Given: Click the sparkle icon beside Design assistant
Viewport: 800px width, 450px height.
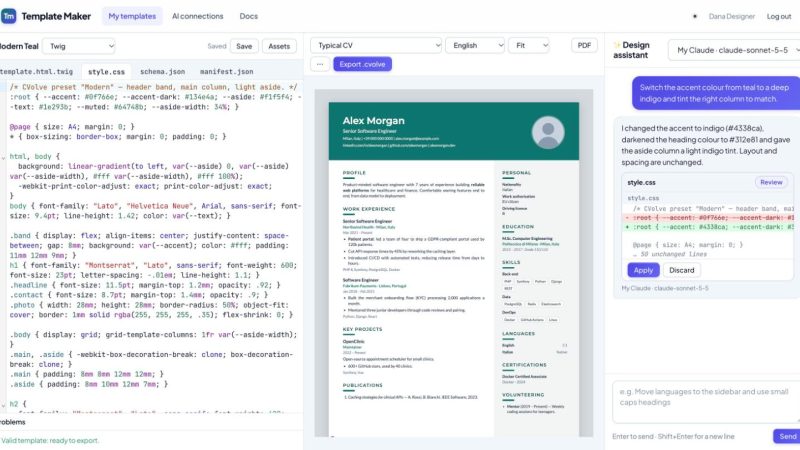Looking at the screenshot, I should (x=617, y=45).
